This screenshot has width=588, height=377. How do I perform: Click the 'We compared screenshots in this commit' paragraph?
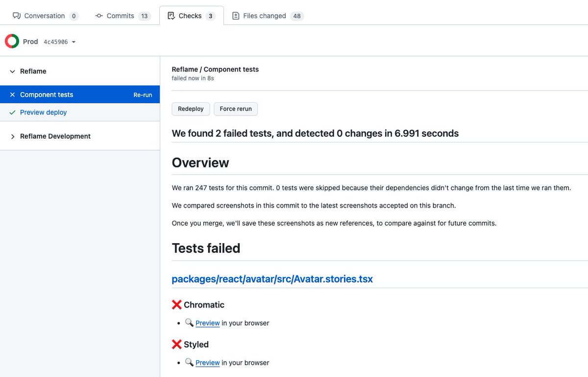[x=314, y=206]
